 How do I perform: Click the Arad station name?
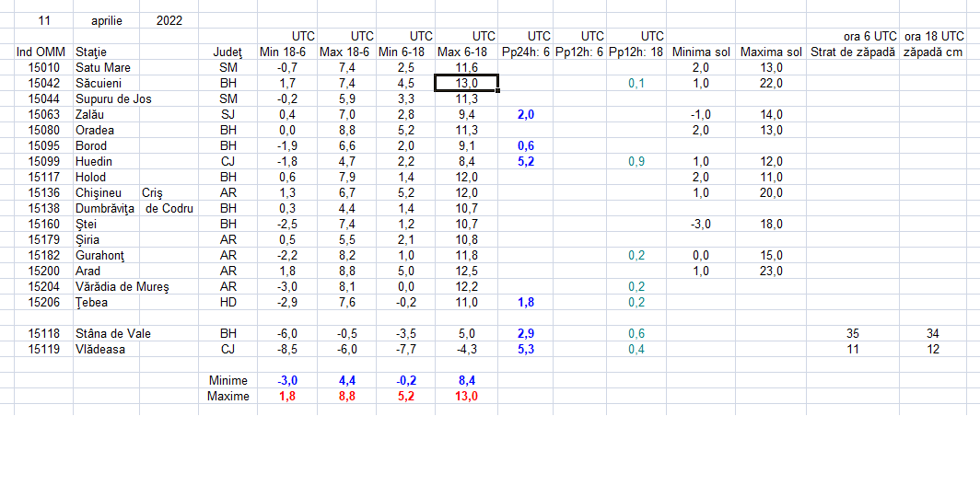click(88, 271)
